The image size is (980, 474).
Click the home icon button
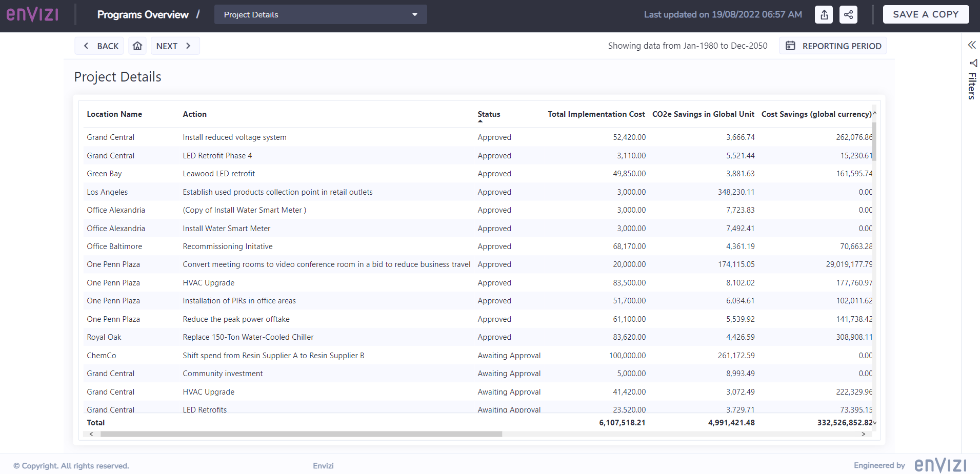coord(137,46)
